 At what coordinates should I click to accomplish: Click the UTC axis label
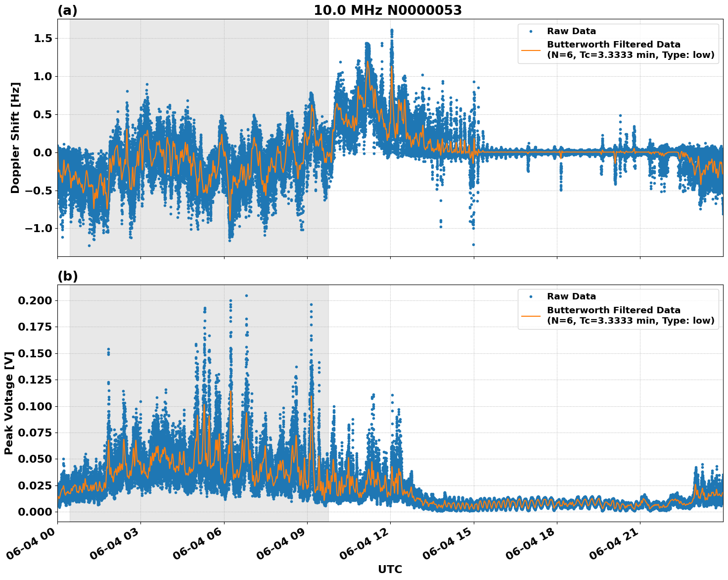389,569
